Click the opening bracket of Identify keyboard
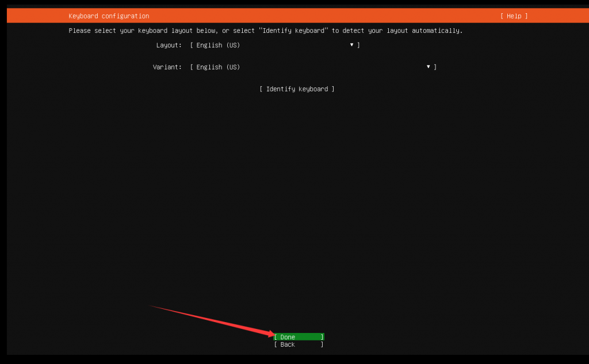 click(261, 89)
